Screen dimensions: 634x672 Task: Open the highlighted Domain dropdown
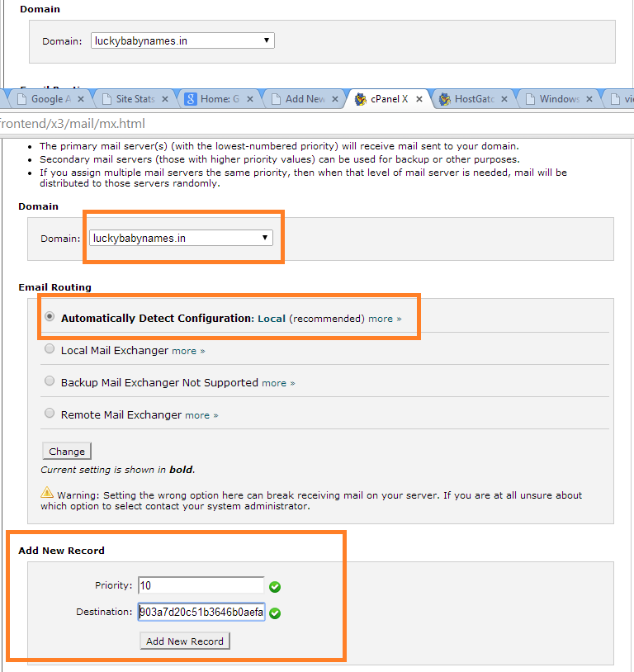[181, 238]
